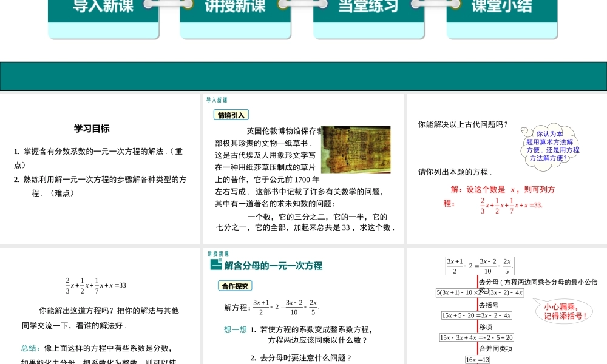Image resolution: width=607 pixels, height=364 pixels.
Task: Click the small 讲授新课 slide header label
Action: click(x=219, y=254)
